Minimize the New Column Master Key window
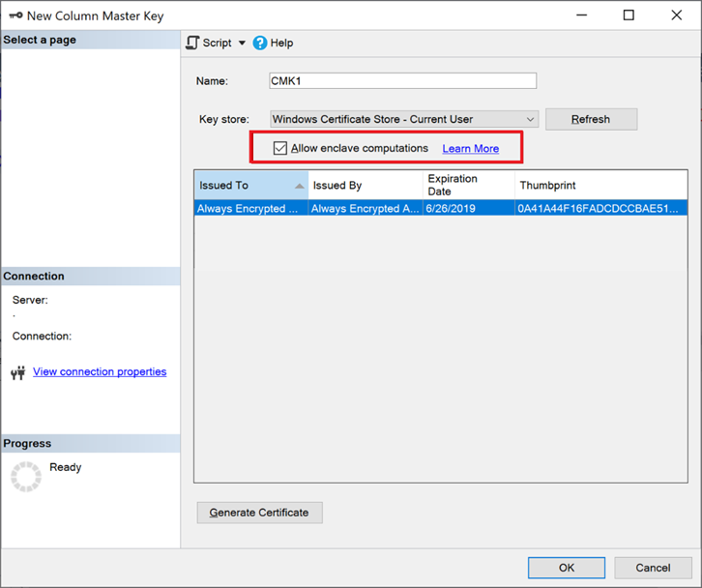 581,15
